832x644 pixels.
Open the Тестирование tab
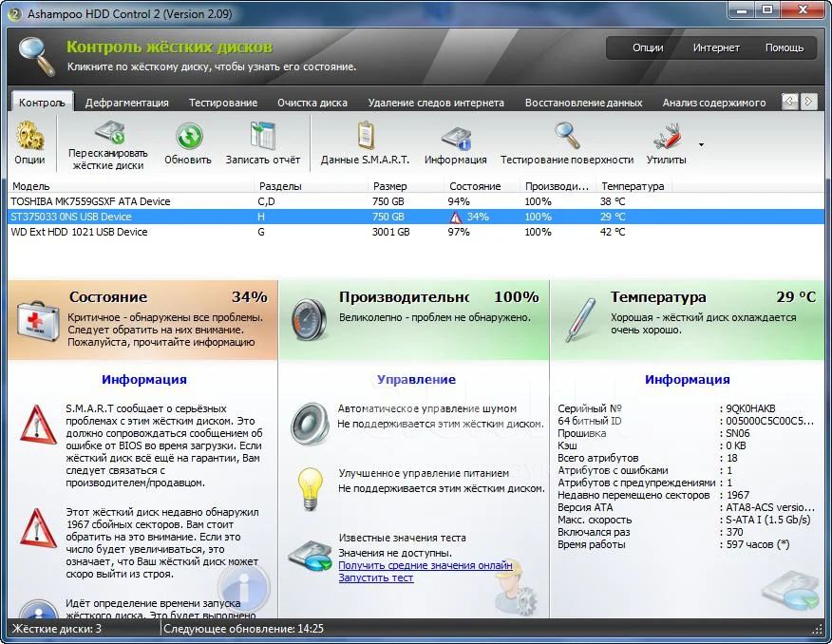coord(223,103)
